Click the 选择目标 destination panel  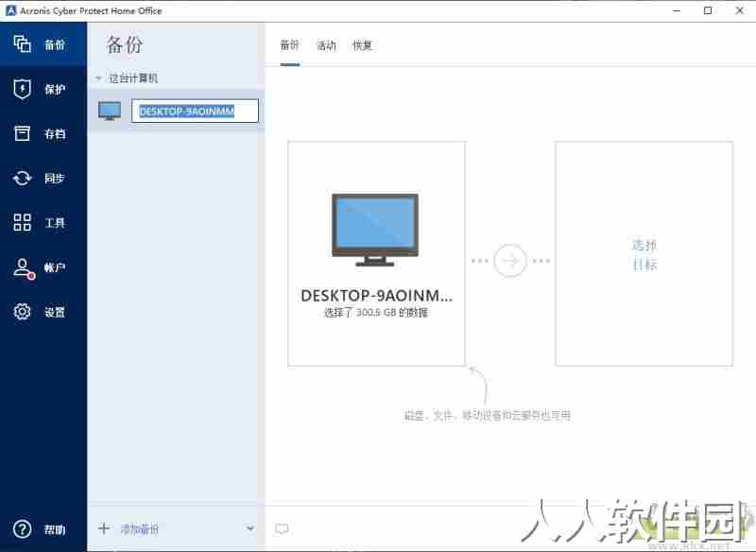[644, 253]
